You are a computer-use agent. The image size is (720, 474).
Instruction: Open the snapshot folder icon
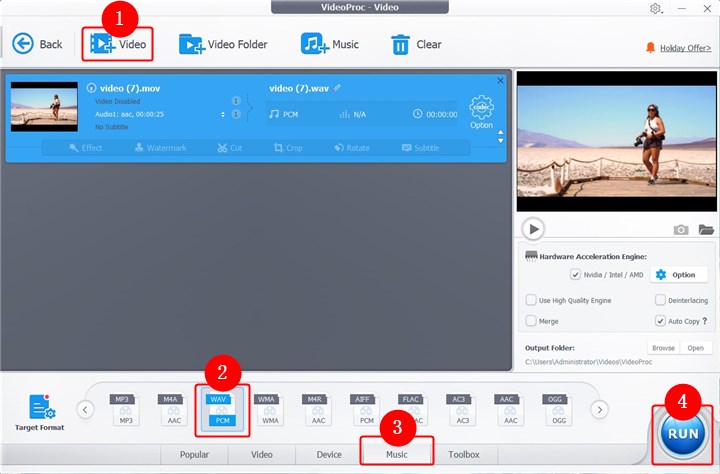(706, 229)
